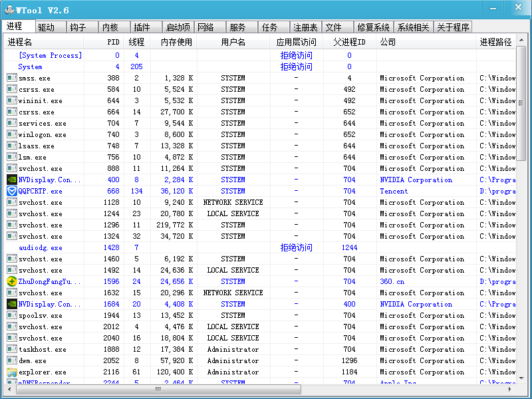
Task: Click Tencent company cell
Action: point(394,191)
